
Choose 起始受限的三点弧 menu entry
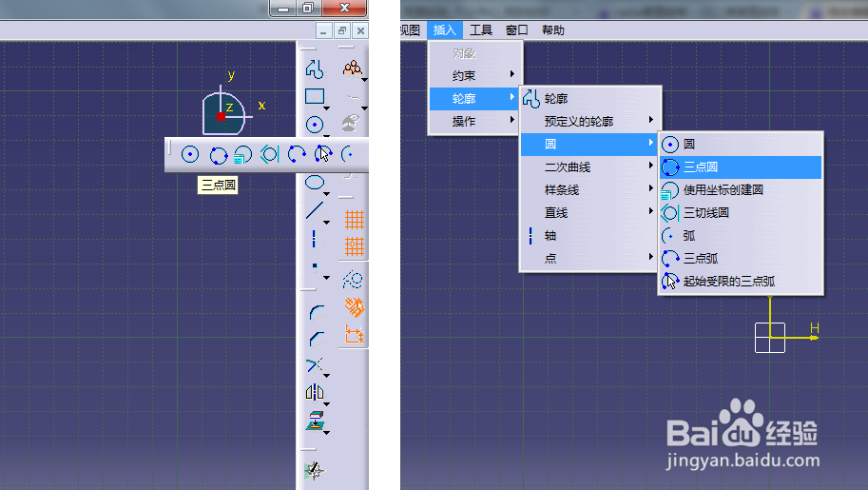click(741, 281)
